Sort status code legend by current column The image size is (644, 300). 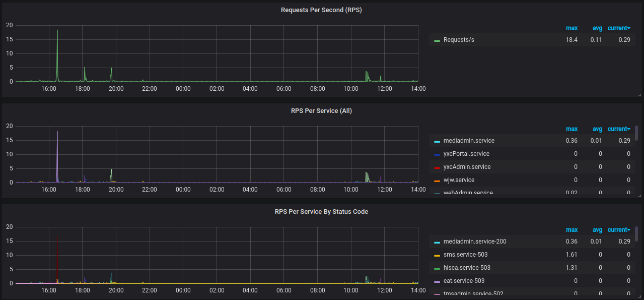pyautogui.click(x=619, y=230)
